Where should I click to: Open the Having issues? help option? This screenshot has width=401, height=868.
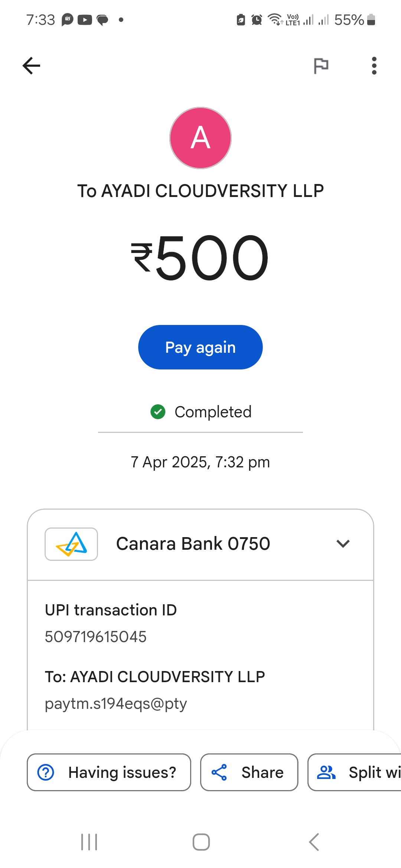tap(109, 772)
